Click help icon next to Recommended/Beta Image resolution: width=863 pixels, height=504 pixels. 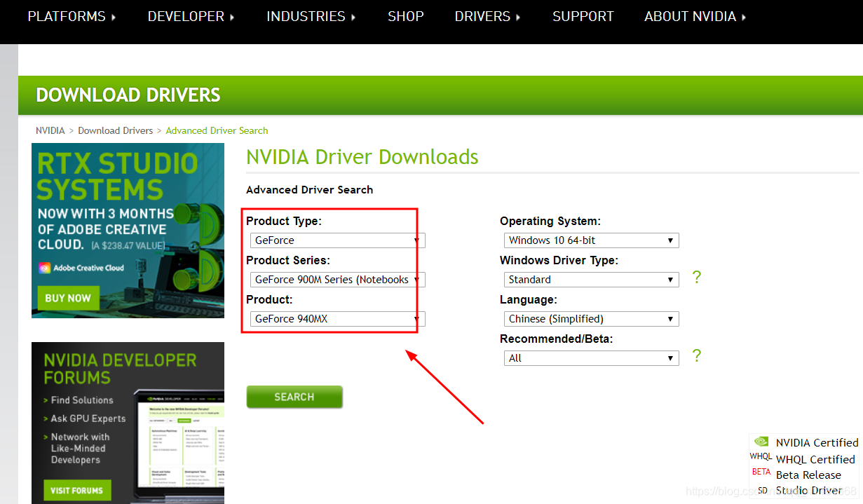[697, 356]
